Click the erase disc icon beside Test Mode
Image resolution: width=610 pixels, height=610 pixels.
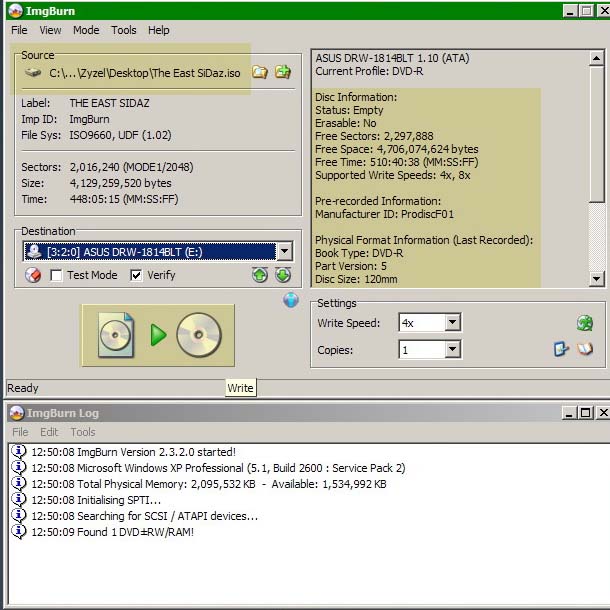[x=33, y=275]
